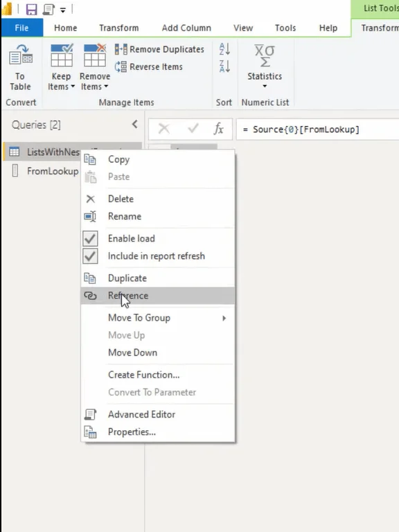Screen dimensions: 399x532
Task: Open the Transform tab under List Tools
Action: point(380,28)
